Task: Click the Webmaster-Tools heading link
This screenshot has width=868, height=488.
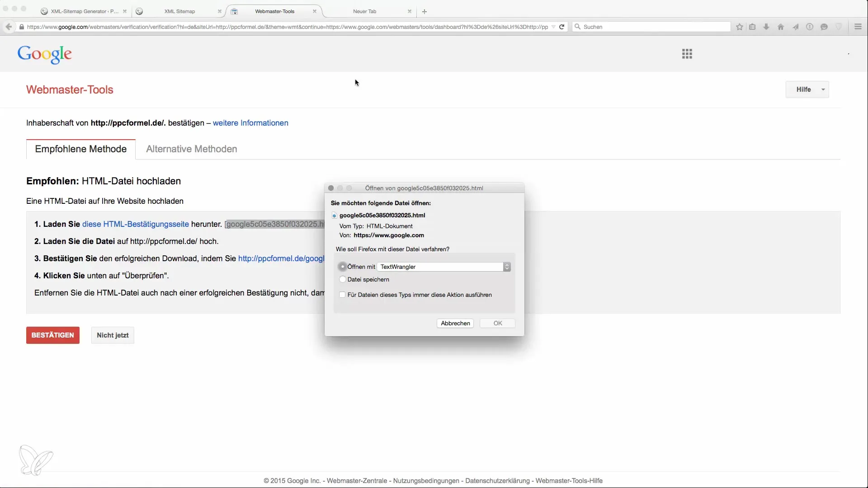Action: point(70,89)
